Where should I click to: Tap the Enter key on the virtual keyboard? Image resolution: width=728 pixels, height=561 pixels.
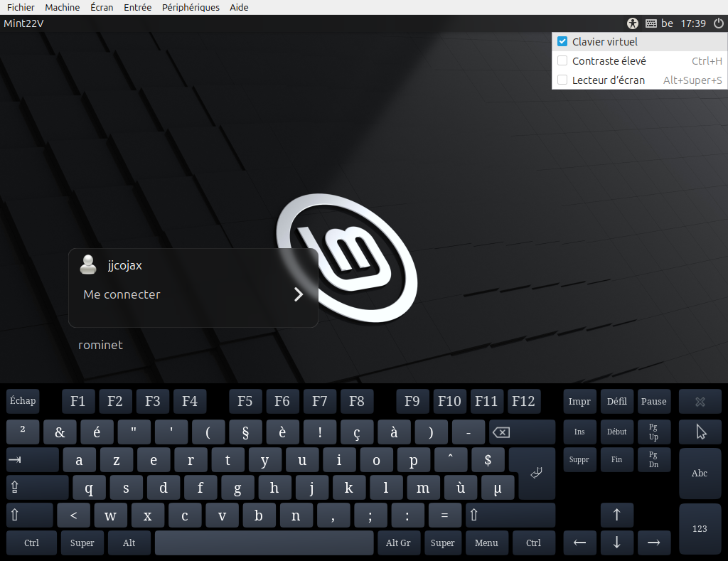click(x=536, y=474)
